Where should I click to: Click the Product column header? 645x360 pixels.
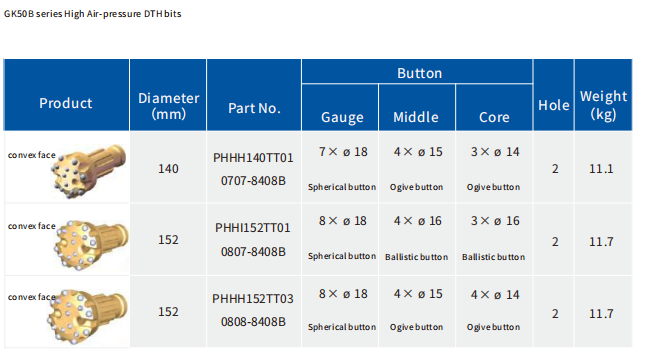point(66,103)
